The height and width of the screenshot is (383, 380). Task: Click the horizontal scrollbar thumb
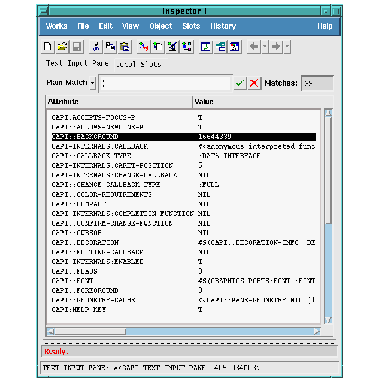90,331
